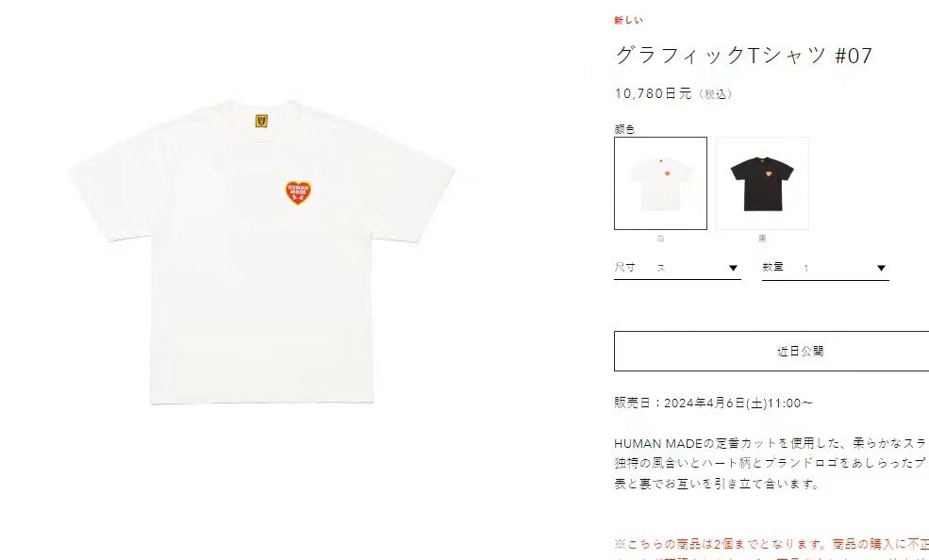929x560 pixels.
Task: Open the 尺寸 size dropdown arrow
Action: click(x=733, y=268)
